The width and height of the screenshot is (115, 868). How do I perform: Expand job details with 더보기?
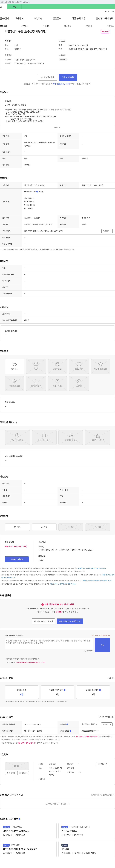[x=57, y=128]
